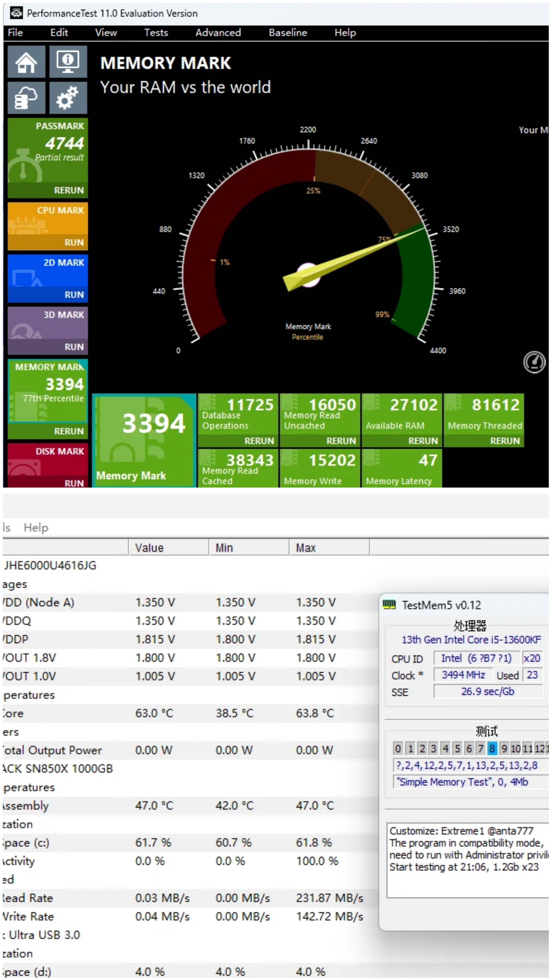Image resolution: width=551 pixels, height=980 pixels.
Task: Run the 2D Mark test
Action: [74, 295]
